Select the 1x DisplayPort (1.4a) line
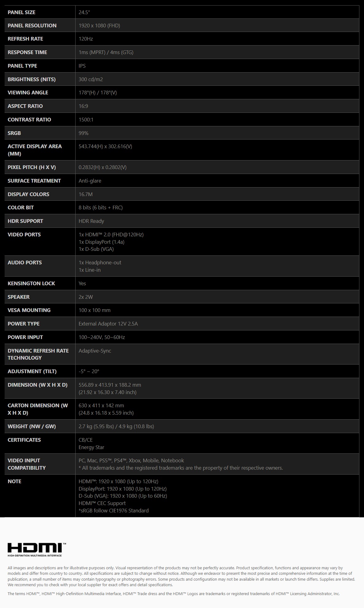The width and height of the screenshot is (364, 608). (101, 242)
